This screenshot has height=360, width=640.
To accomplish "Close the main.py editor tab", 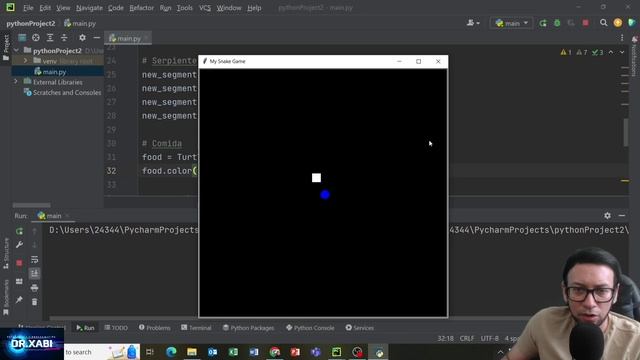I will point(147,38).
